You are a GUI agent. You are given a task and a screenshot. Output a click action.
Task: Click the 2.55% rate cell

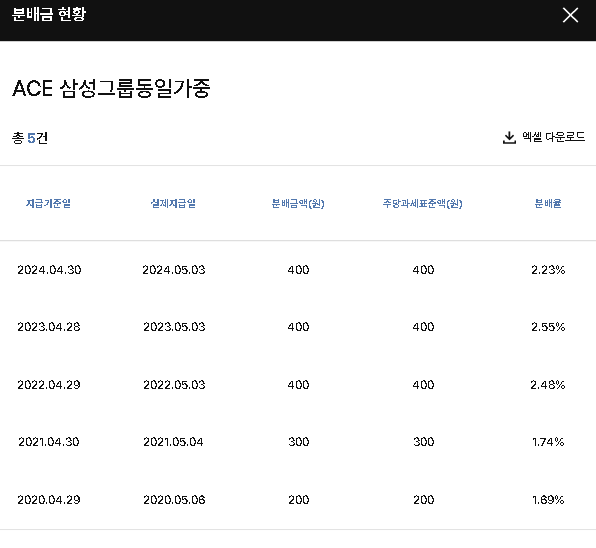coord(548,327)
